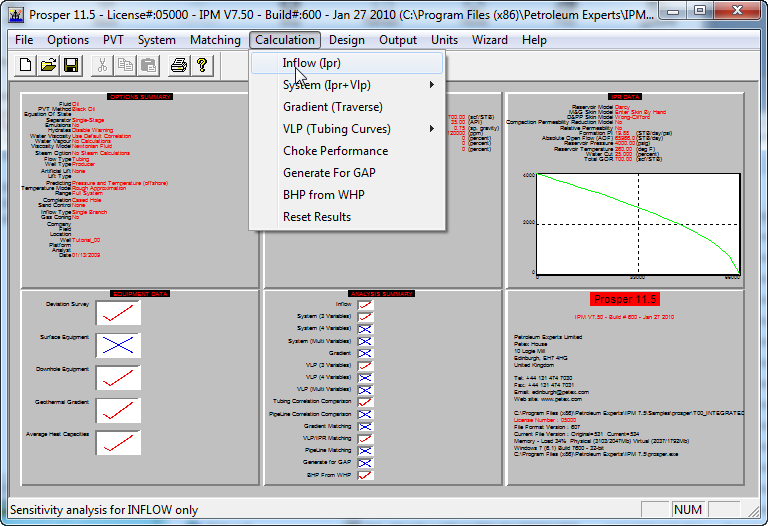The height and width of the screenshot is (526, 768).
Task: Maximize the Prosper window
Action: [x=700, y=11]
